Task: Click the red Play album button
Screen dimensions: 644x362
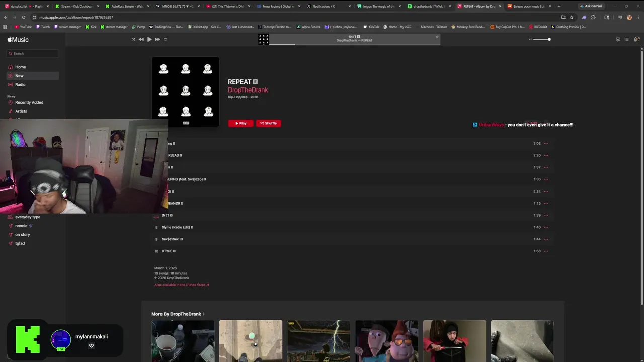Action: [x=240, y=123]
